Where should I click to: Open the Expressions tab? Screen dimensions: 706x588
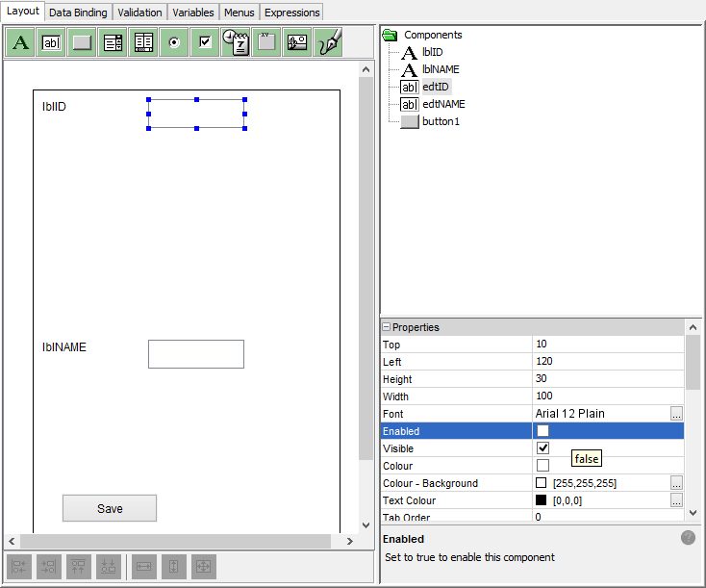[x=291, y=13]
